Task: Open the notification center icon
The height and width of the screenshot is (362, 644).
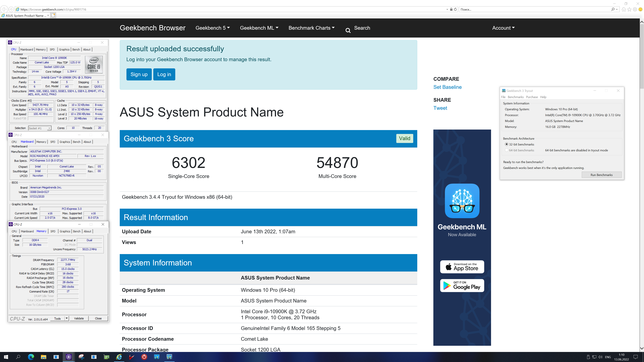Action: click(x=636, y=357)
